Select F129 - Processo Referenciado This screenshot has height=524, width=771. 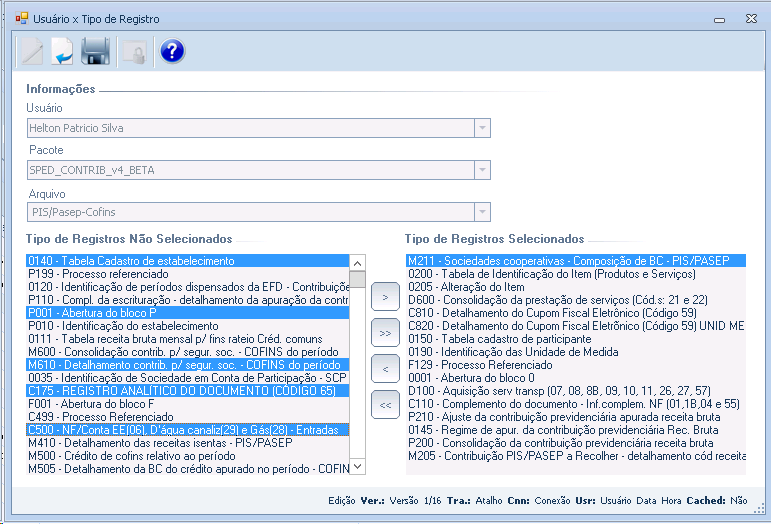[576, 365]
